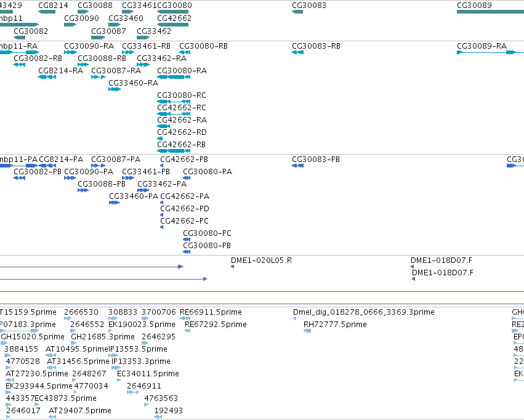This screenshot has height=420, width=524.
Task: Open transcript CG33460-RA
Action: pyautogui.click(x=134, y=83)
